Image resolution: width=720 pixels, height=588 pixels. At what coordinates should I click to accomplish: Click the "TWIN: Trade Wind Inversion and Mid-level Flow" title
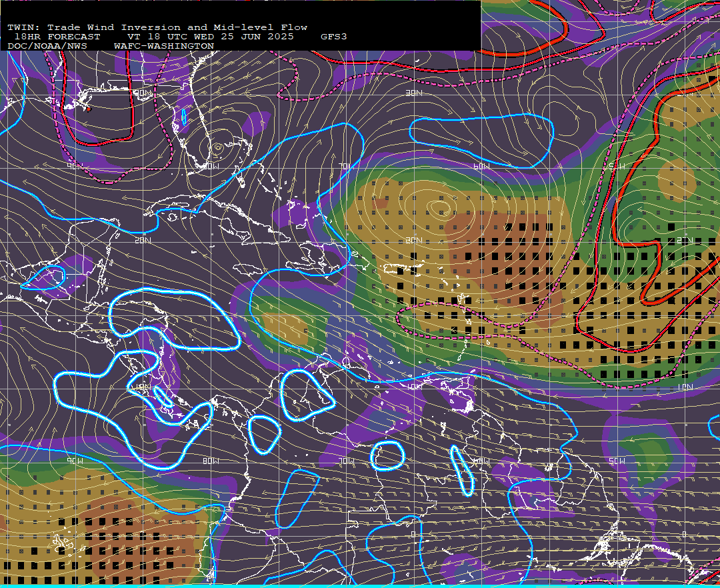tap(157, 27)
